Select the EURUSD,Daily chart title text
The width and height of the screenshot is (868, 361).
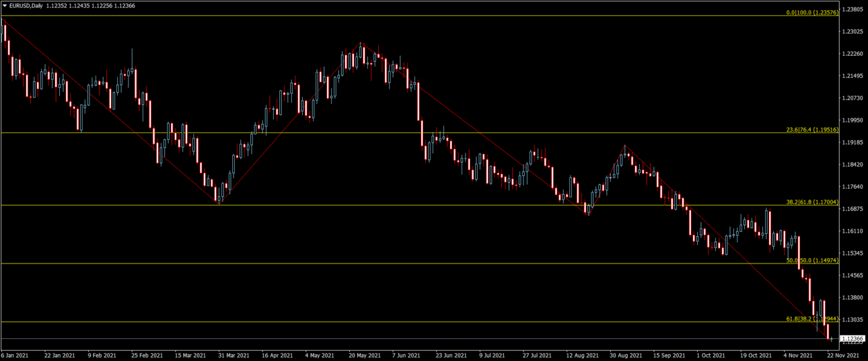pos(26,5)
